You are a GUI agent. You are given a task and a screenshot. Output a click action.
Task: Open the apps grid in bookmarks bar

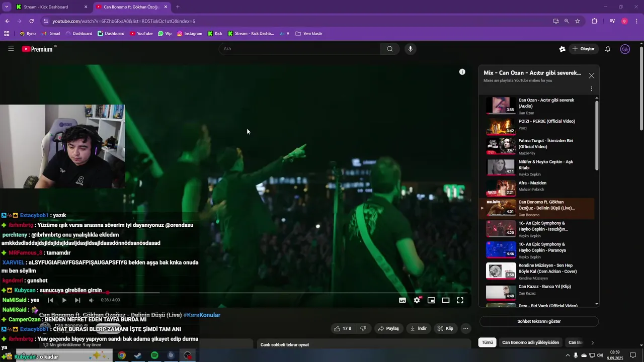pyautogui.click(x=7, y=34)
